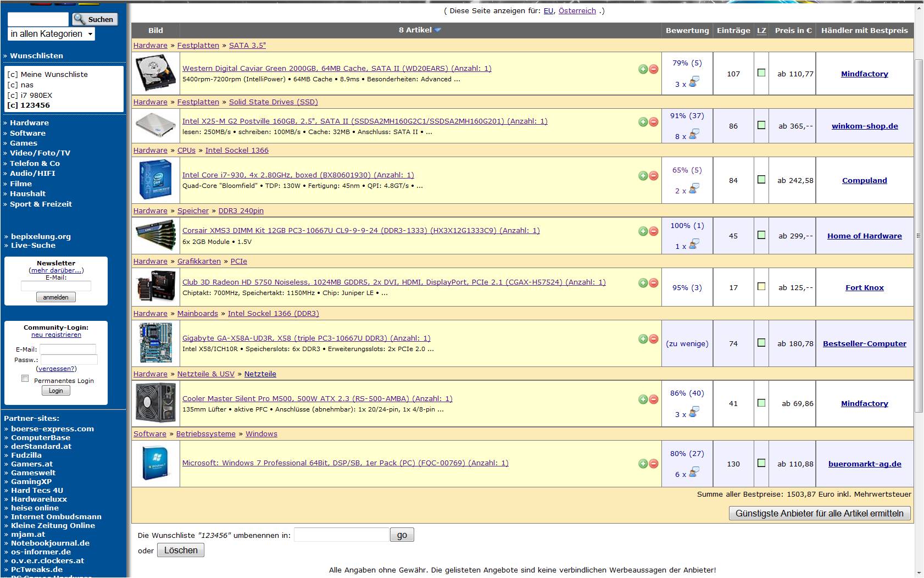Click the minus icon for Club 3D Radeon HD 5750
Image resolution: width=924 pixels, height=578 pixels.
(653, 283)
